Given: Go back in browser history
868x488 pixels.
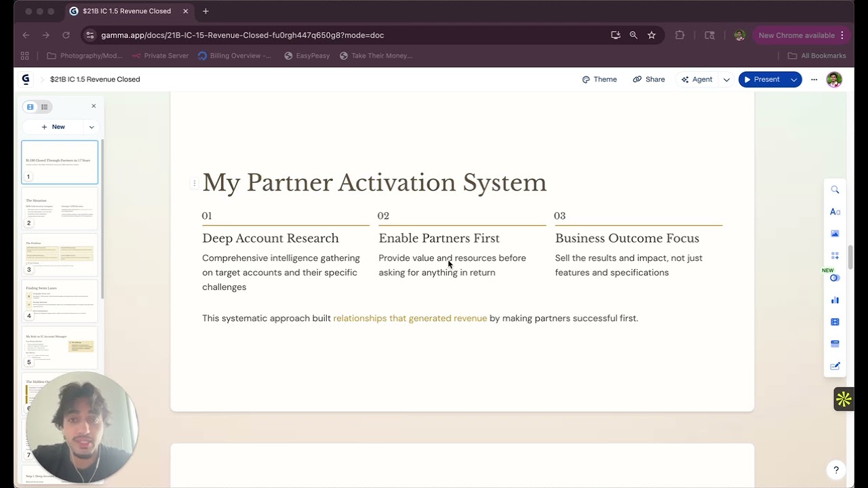Looking at the screenshot, I should coord(26,35).
